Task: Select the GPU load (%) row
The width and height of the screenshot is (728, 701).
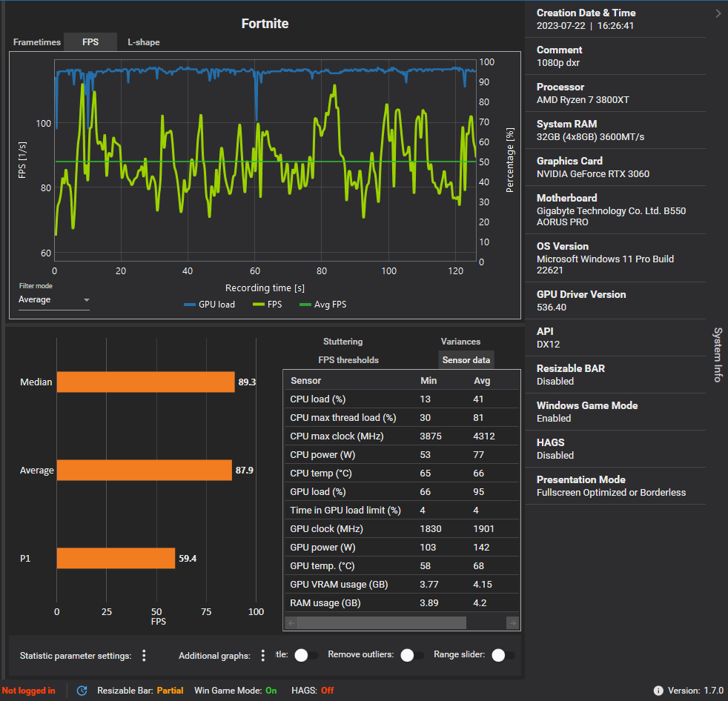Action: click(402, 492)
